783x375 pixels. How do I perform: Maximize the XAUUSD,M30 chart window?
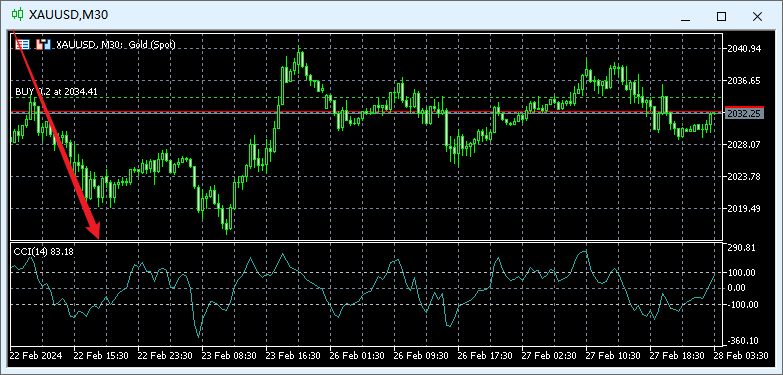click(721, 16)
